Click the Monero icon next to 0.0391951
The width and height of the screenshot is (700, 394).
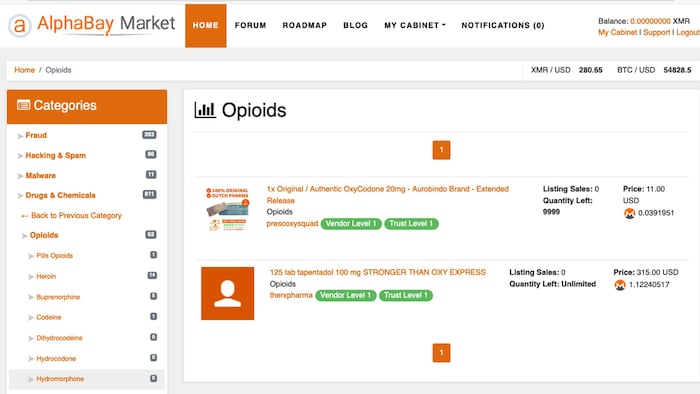tap(629, 213)
